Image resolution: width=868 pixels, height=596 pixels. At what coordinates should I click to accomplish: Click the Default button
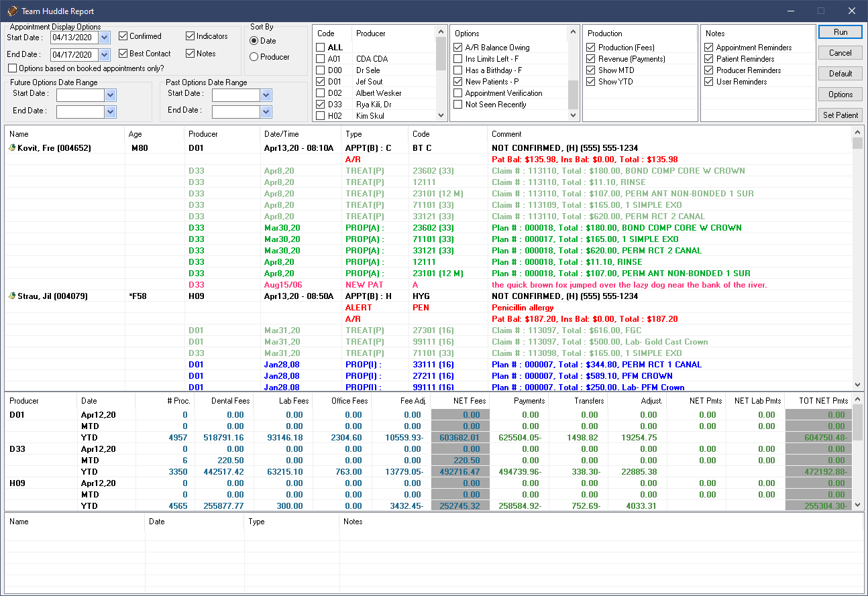(840, 74)
